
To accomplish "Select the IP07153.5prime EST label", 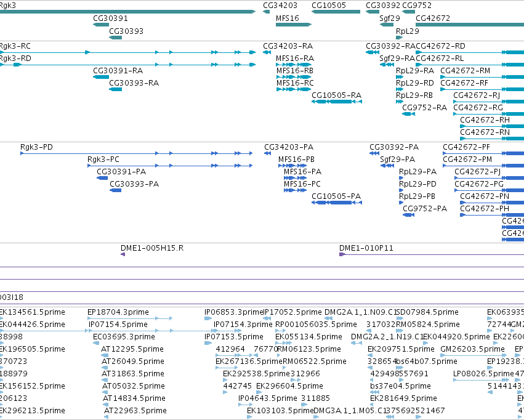I will 234,337.
